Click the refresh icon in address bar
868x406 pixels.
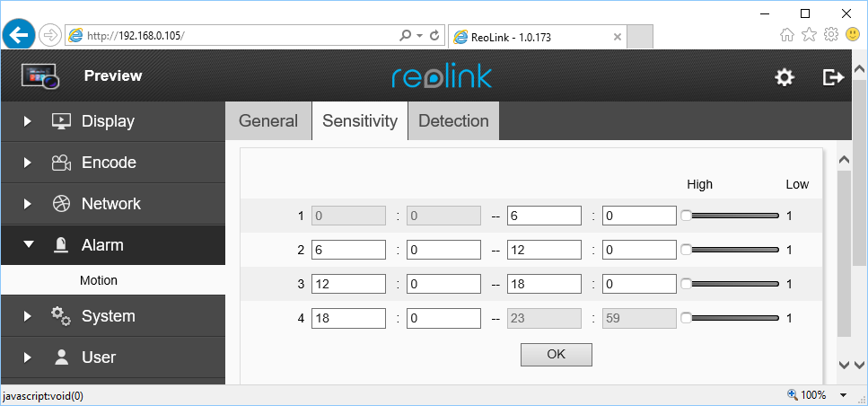[x=435, y=36]
